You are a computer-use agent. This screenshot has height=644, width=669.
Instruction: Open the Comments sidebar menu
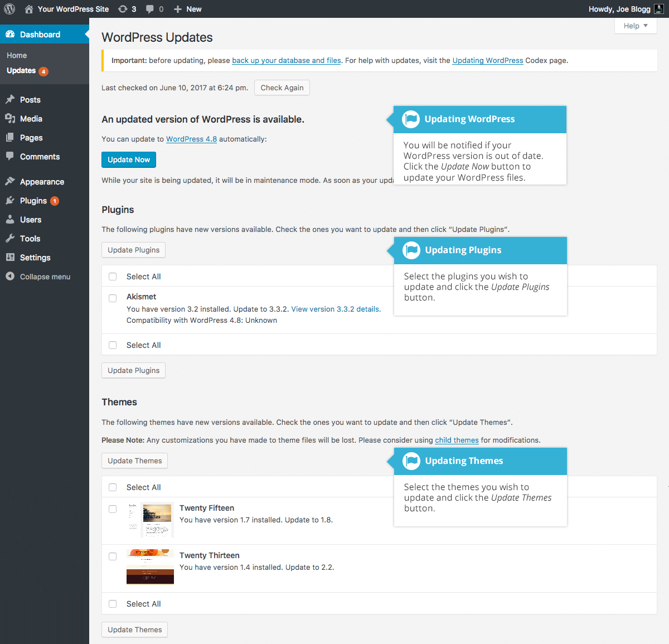click(45, 157)
